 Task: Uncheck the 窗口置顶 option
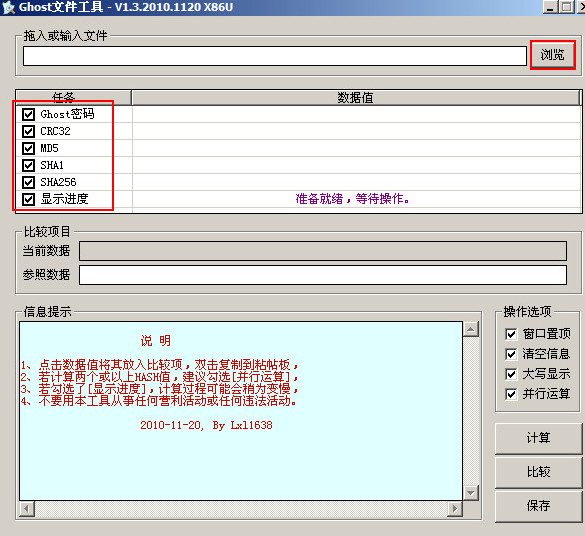[x=511, y=334]
